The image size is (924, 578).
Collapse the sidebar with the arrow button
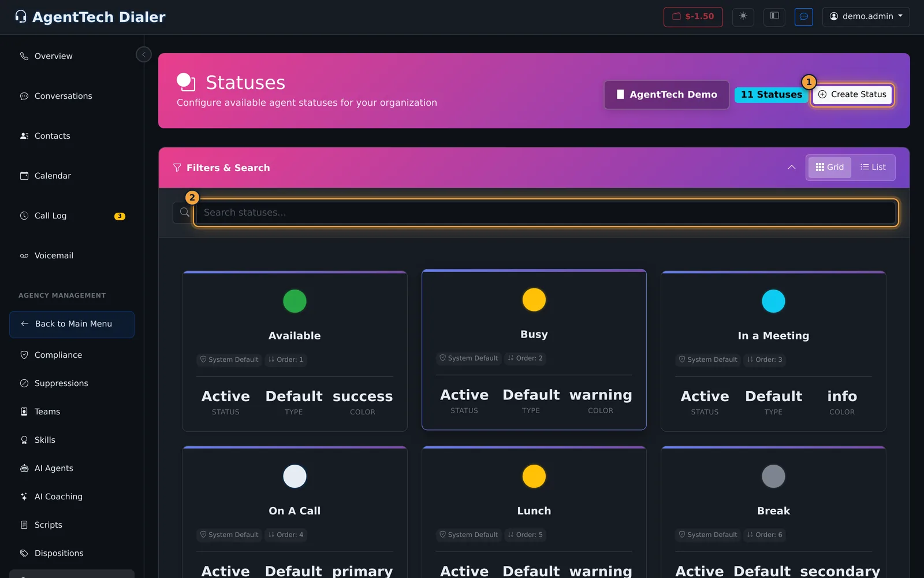point(144,54)
